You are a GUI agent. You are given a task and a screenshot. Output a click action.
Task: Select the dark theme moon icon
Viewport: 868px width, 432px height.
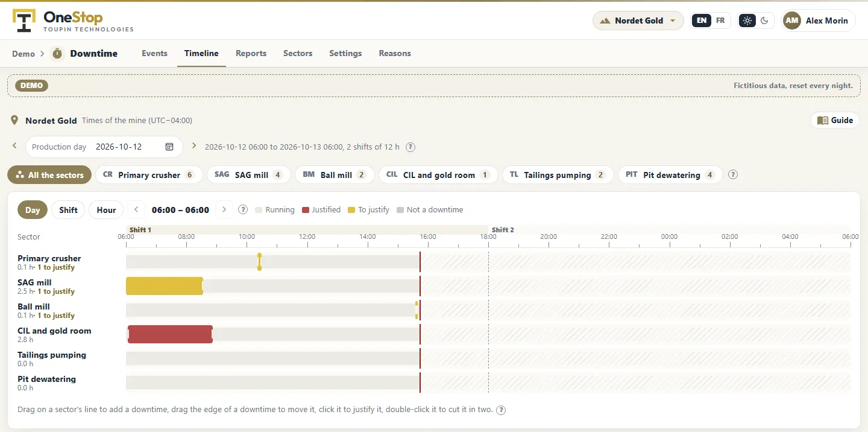click(764, 21)
